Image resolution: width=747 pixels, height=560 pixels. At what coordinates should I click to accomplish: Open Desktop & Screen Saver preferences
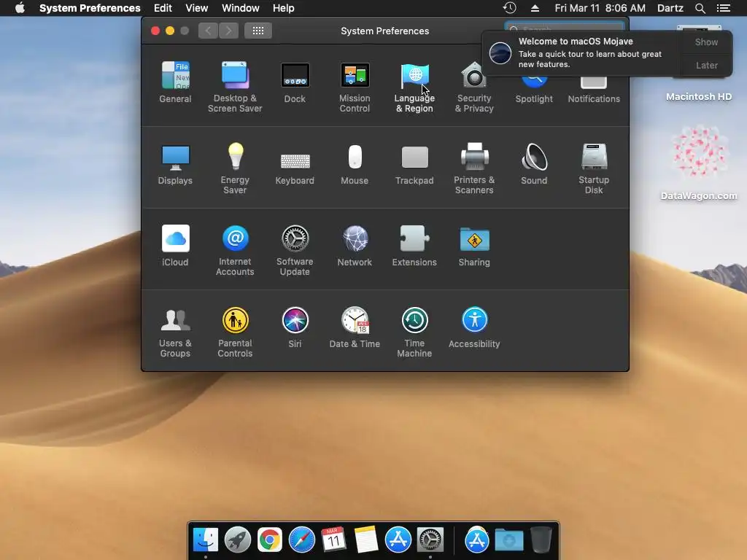tap(235, 87)
